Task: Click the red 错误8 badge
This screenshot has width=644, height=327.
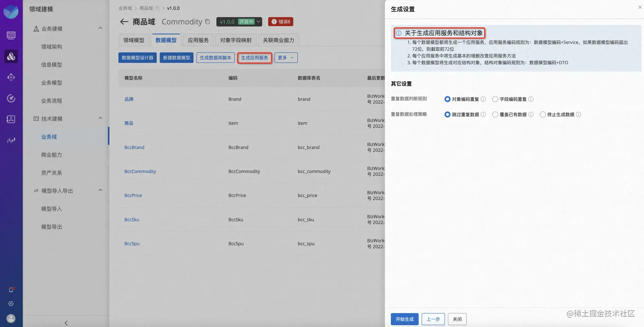Action: (281, 22)
